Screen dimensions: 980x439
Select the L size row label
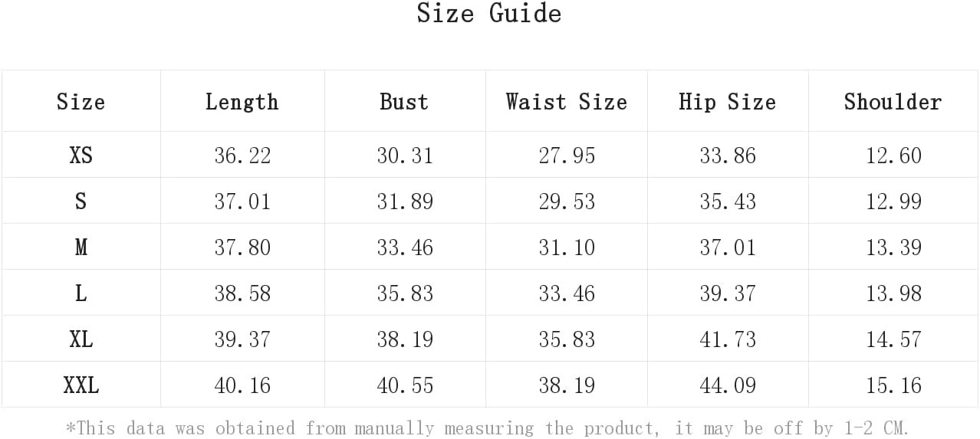coord(81,293)
